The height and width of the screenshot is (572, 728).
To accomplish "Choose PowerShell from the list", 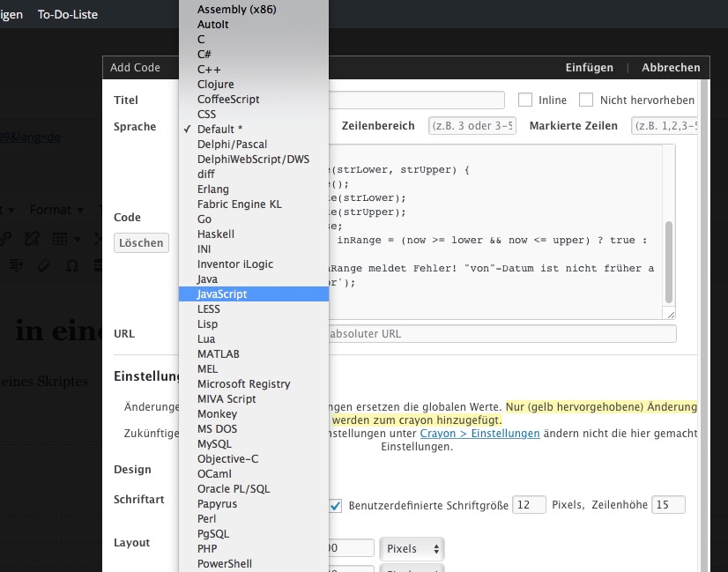I will click(254, 563).
